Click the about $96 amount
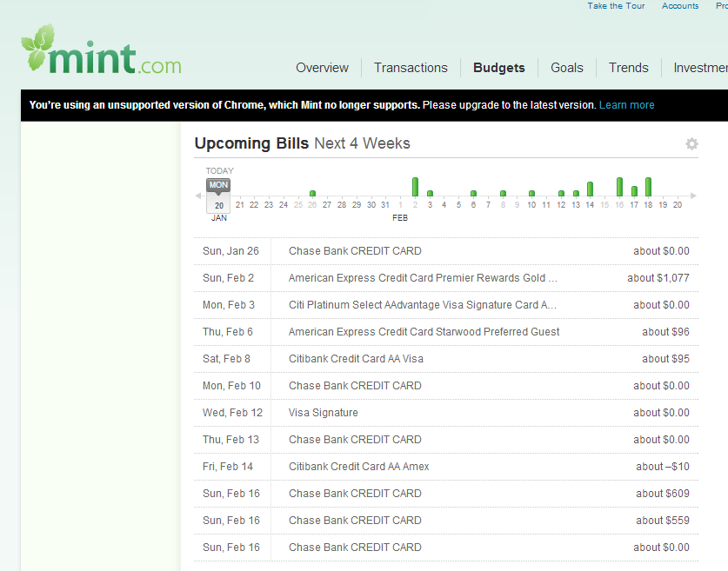 (x=665, y=332)
